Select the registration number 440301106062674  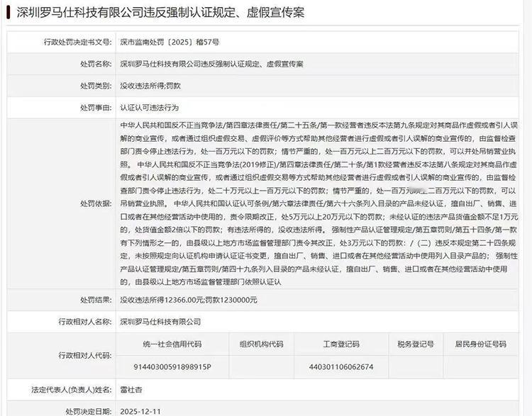341,367
